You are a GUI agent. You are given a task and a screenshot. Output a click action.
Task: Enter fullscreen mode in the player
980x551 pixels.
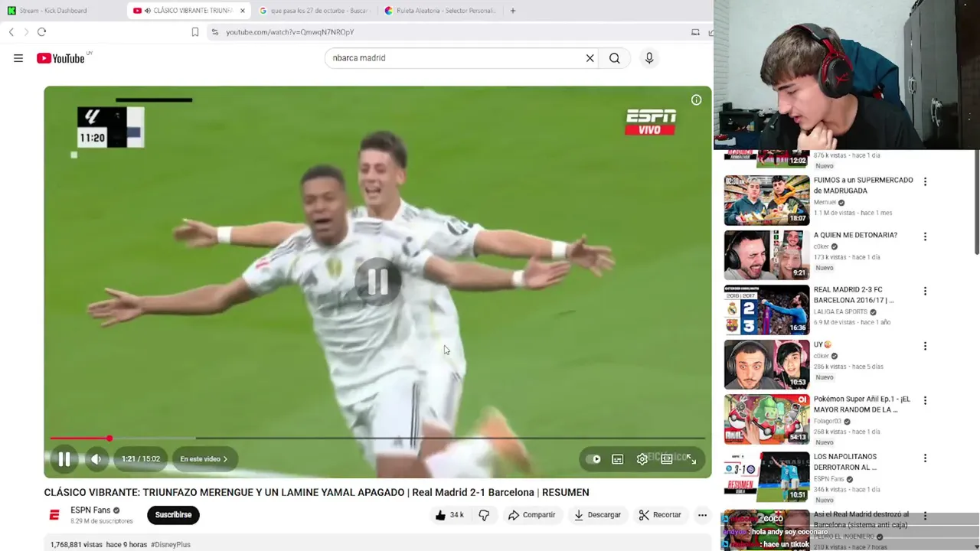pyautogui.click(x=691, y=459)
